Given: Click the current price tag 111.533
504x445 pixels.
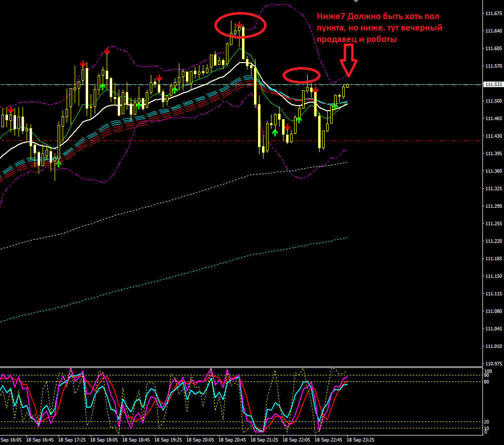Looking at the screenshot, I should [493, 85].
